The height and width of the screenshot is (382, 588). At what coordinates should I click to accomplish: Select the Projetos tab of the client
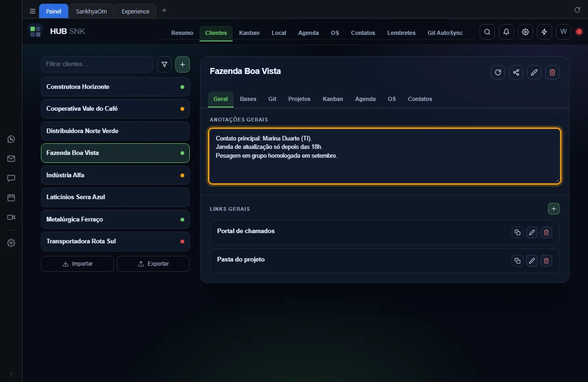[299, 99]
